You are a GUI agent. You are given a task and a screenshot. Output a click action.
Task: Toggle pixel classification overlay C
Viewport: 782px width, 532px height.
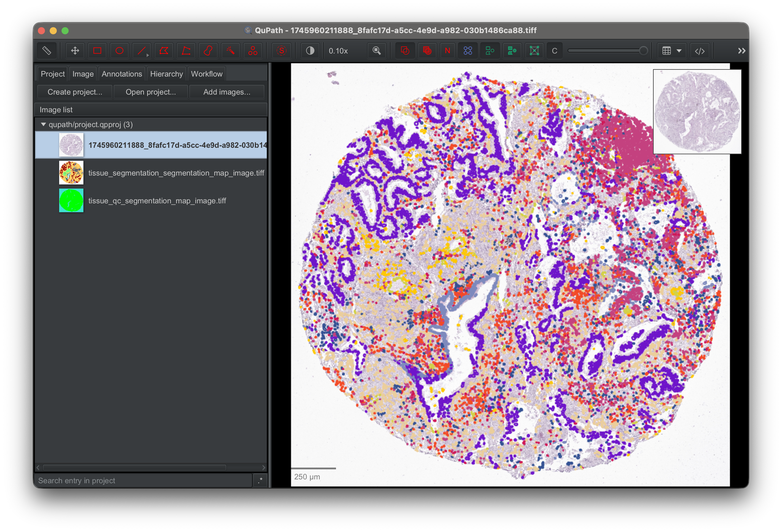555,51
